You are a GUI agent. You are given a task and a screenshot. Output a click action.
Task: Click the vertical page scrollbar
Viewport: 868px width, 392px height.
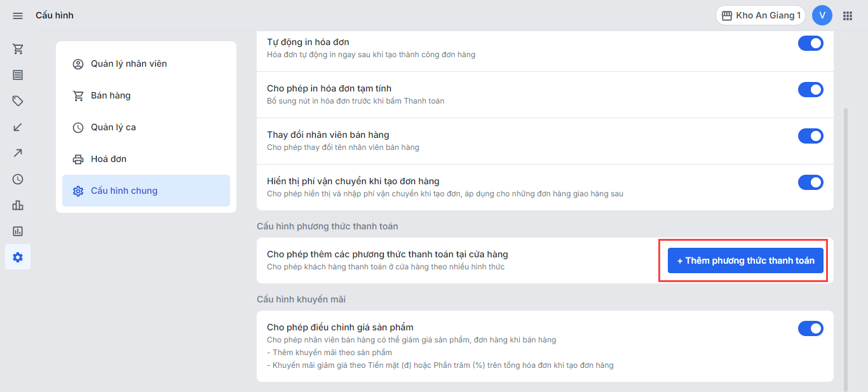(845, 248)
